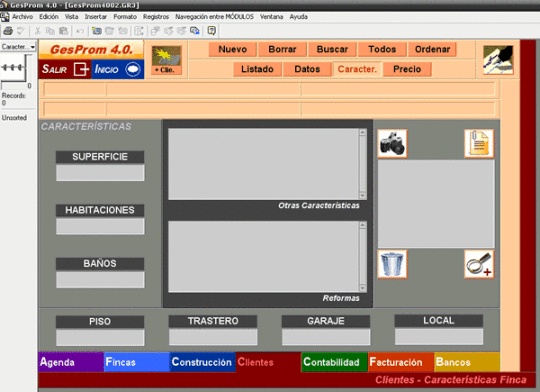The image size is (540, 392).
Task: Go to the Clientes module
Action: click(269, 362)
